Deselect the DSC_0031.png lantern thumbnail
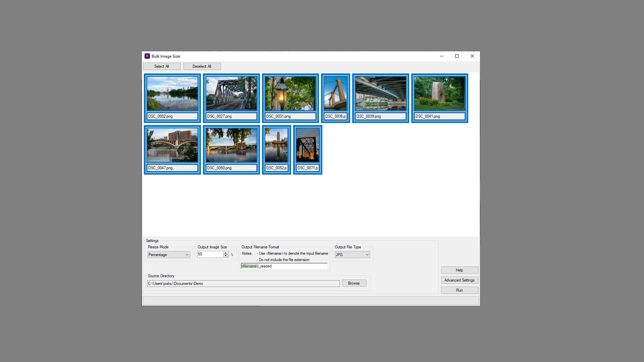644x362 pixels. (x=290, y=94)
